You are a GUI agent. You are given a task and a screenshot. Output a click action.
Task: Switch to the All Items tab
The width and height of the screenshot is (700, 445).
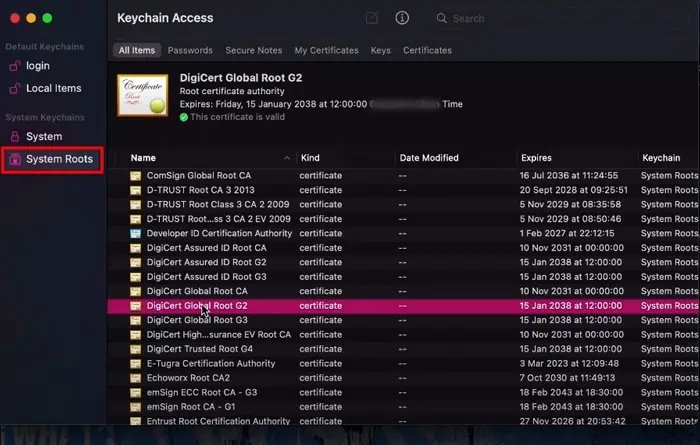135,50
